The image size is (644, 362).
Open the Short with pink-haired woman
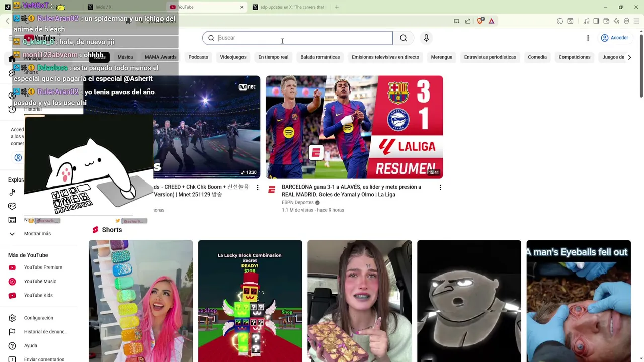pos(140,301)
